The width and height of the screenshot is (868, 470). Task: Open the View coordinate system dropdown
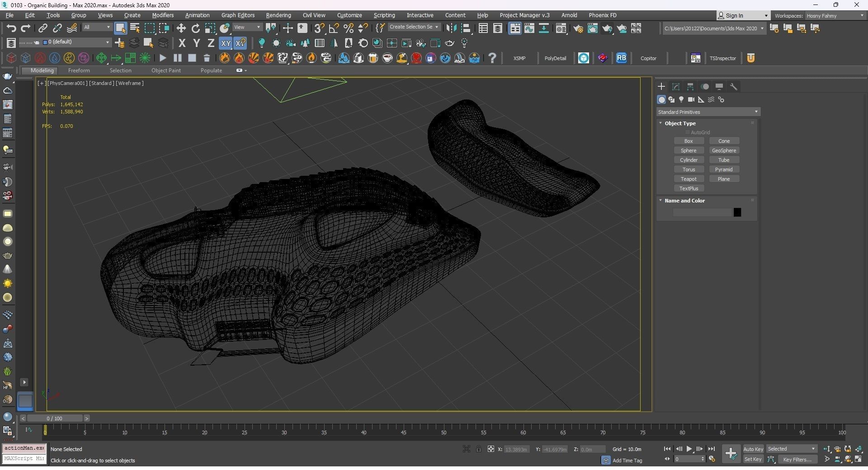coord(247,27)
